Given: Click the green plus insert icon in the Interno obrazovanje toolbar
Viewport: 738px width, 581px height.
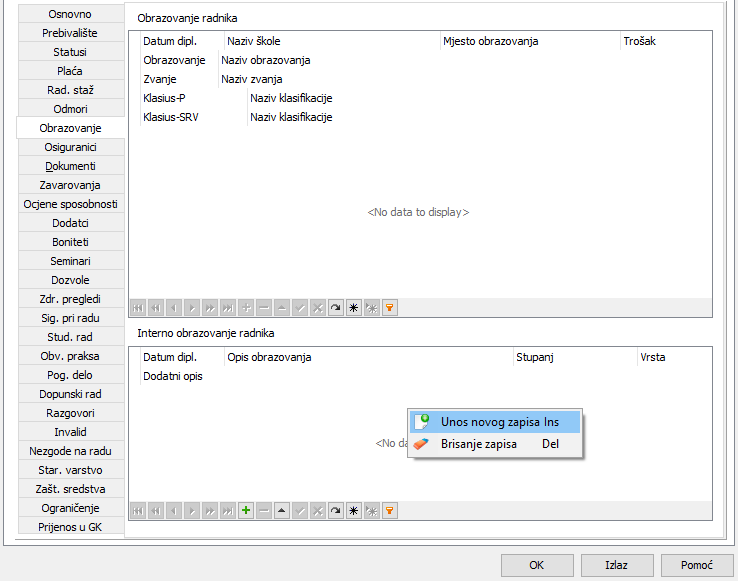Looking at the screenshot, I should [246, 511].
